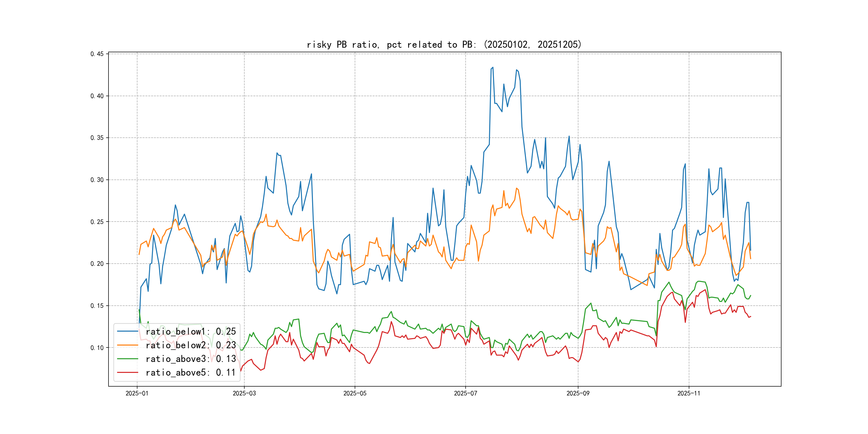Click the orange ratio_below2 legend line swatch
Screen dimensions: 868x434
pos(127,345)
